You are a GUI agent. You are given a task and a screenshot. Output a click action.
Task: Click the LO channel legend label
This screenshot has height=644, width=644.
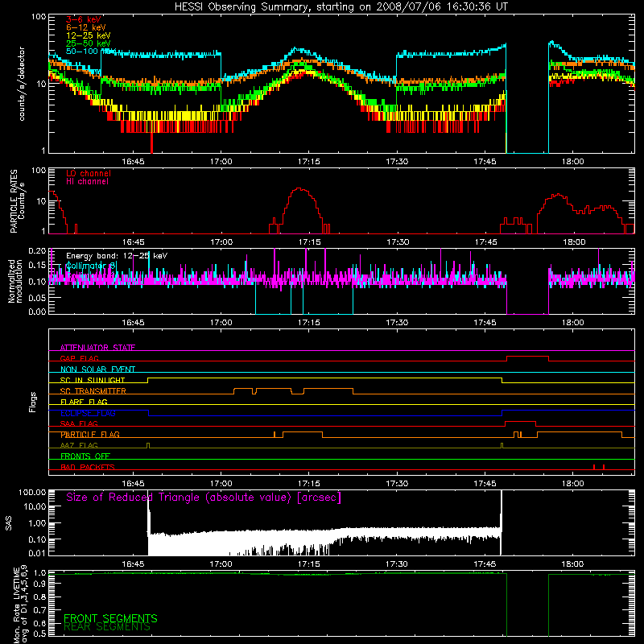pyautogui.click(x=89, y=173)
